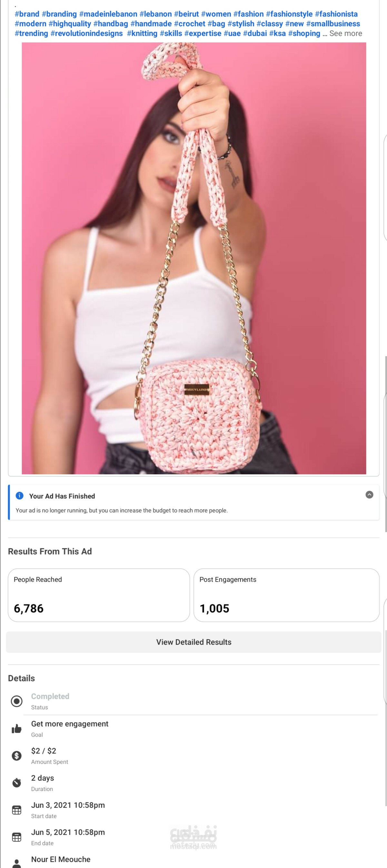The width and height of the screenshot is (387, 868).
Task: Click the blue info icon beside Ad Finished
Action: click(x=20, y=496)
